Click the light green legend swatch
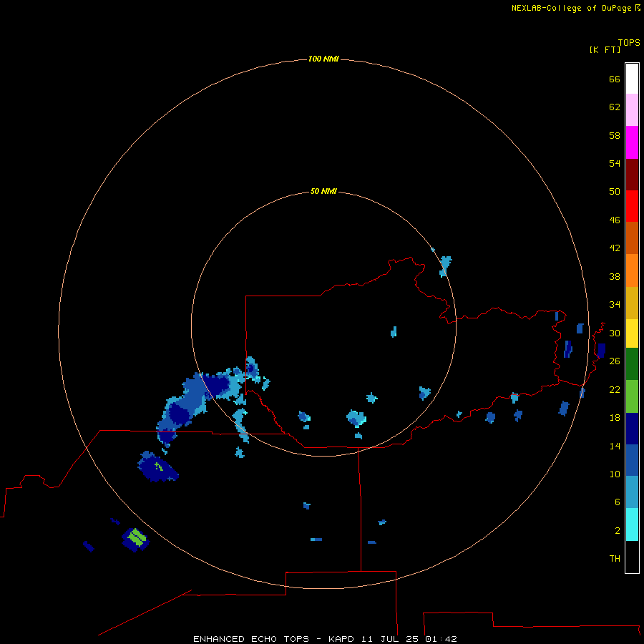 click(632, 396)
